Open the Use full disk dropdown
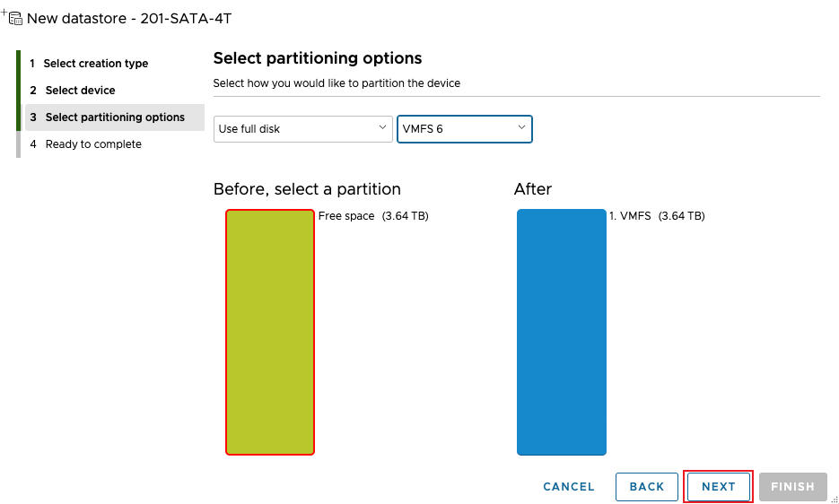The image size is (839, 504). 303,129
